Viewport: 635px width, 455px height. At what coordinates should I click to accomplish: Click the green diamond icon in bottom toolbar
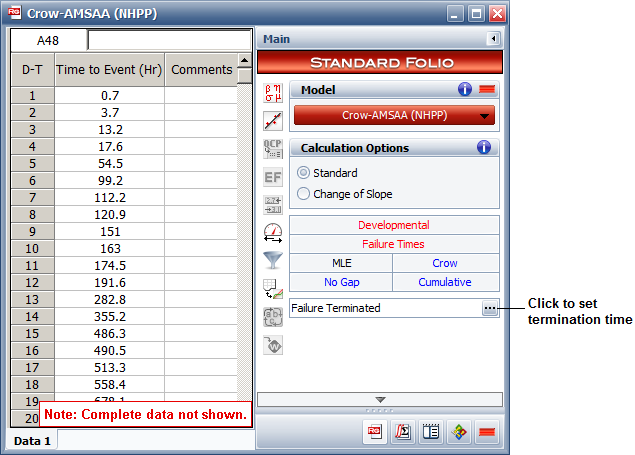[459, 433]
